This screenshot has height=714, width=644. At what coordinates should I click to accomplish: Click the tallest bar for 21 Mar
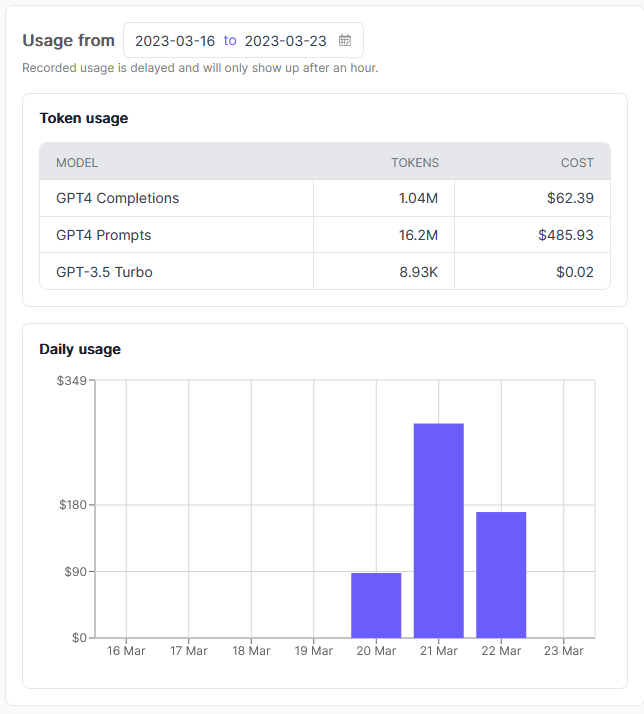[438, 530]
